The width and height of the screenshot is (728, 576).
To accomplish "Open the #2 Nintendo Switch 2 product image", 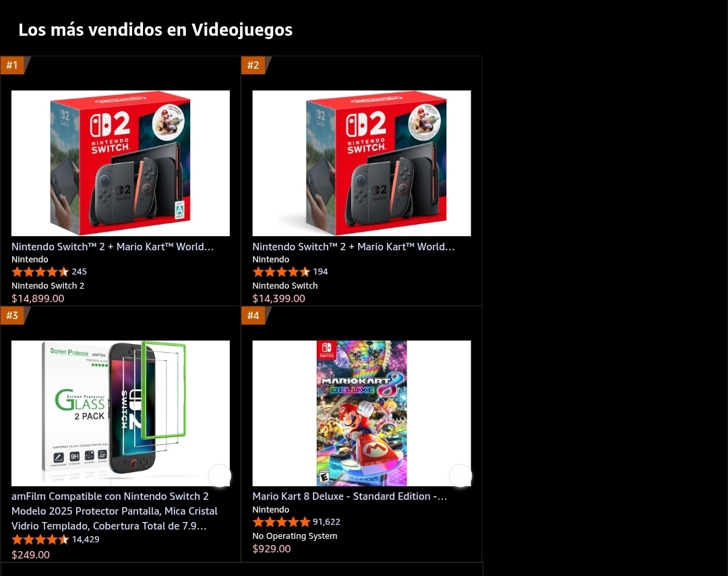I will pyautogui.click(x=361, y=163).
